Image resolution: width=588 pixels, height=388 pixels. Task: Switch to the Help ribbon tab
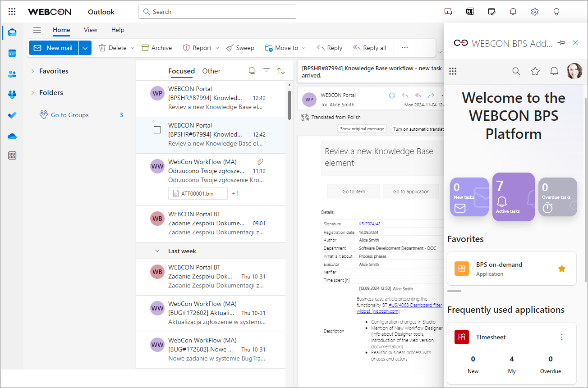pos(118,30)
